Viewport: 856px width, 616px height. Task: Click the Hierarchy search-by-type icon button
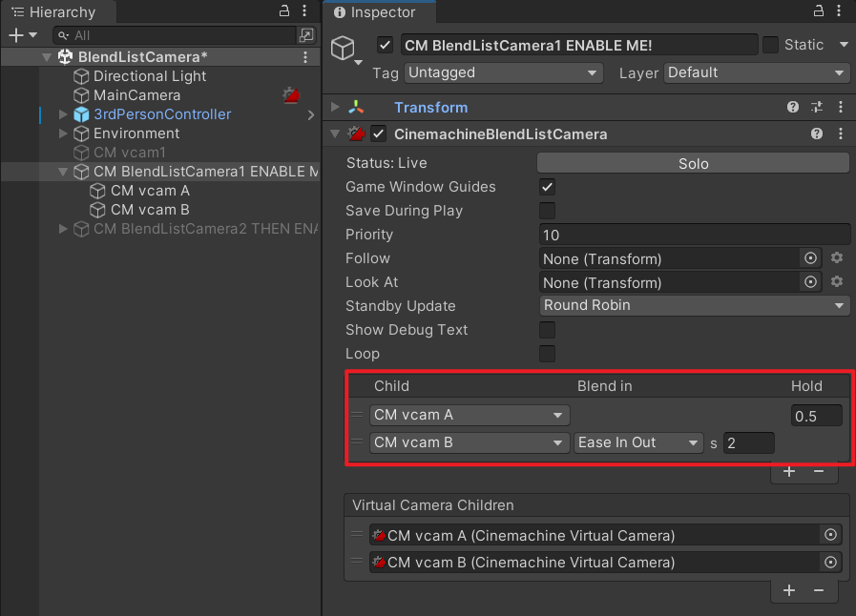pos(306,35)
